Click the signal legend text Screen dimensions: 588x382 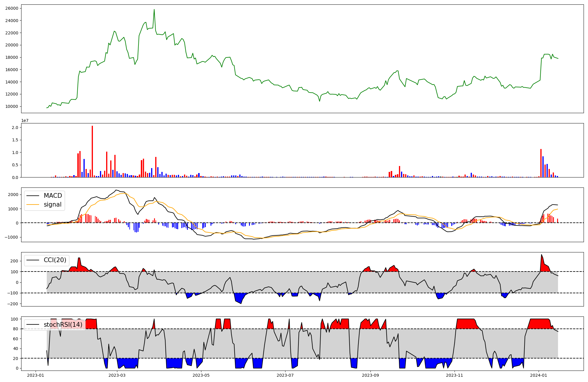pos(53,205)
